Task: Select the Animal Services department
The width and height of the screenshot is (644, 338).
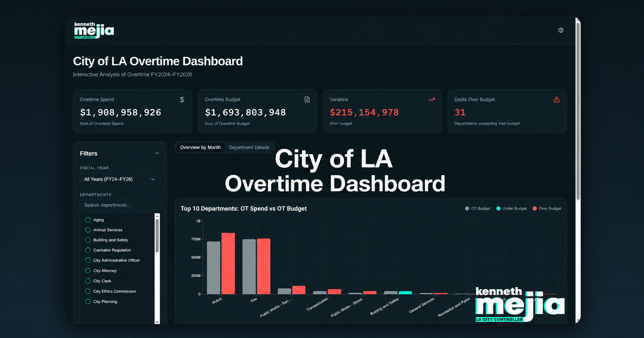Action: [x=88, y=230]
